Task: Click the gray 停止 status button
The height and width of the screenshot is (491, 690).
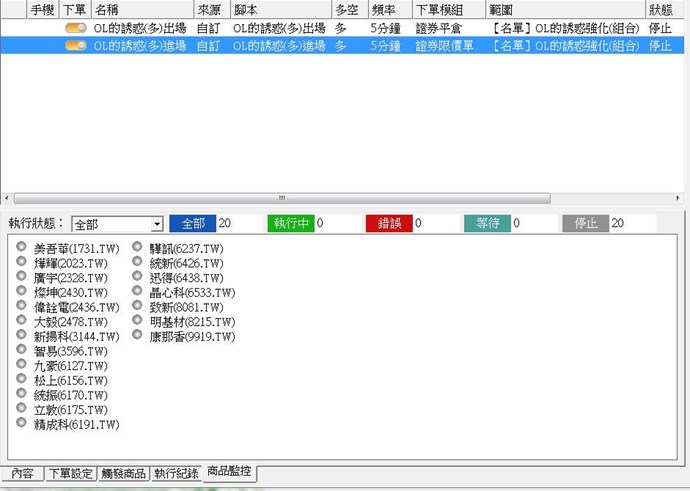Action: pyautogui.click(x=584, y=224)
